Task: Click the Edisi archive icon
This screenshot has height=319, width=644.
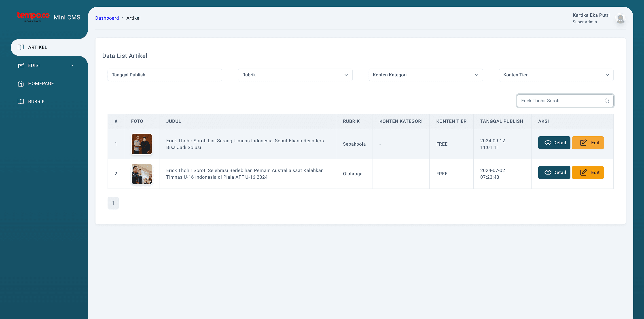Action: [x=21, y=65]
